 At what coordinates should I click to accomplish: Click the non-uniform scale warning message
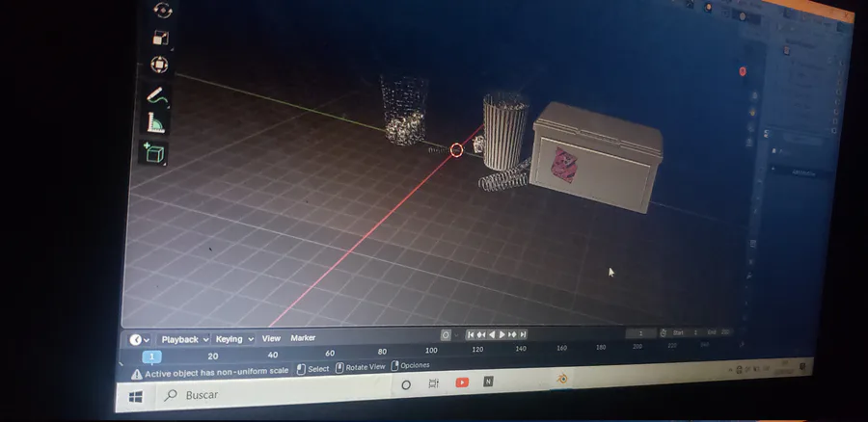210,373
